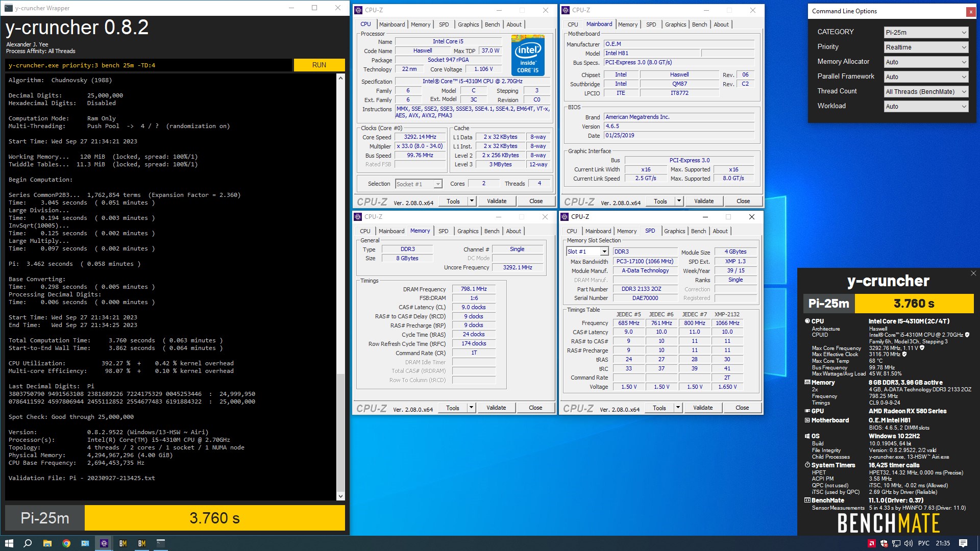Viewport: 980px width, 551px height.
Task: Click the yellow RUN button
Action: [319, 65]
